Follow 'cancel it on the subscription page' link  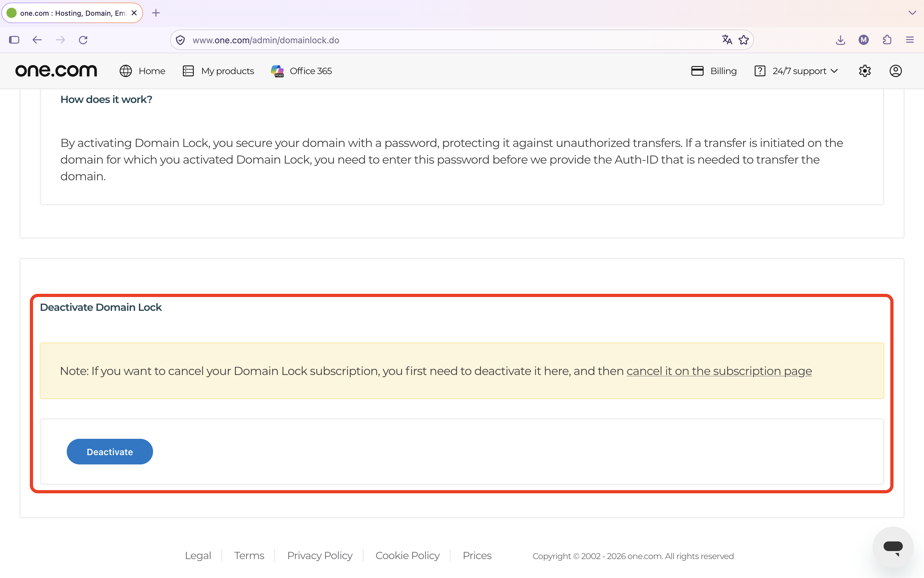719,371
